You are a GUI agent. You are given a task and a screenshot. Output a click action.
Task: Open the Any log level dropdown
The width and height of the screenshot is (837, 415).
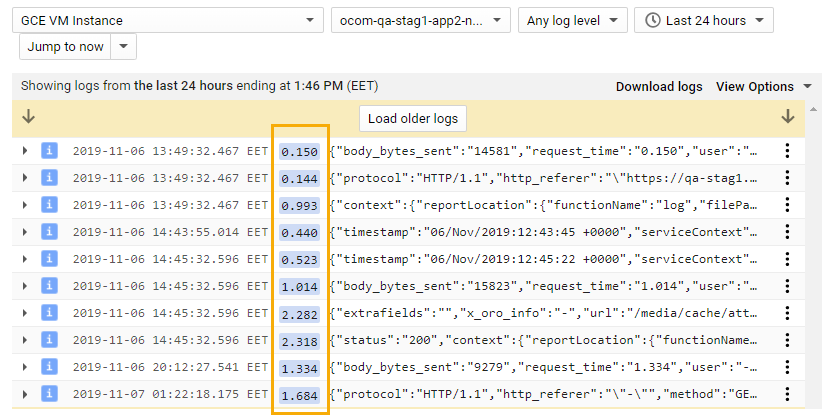click(x=572, y=20)
